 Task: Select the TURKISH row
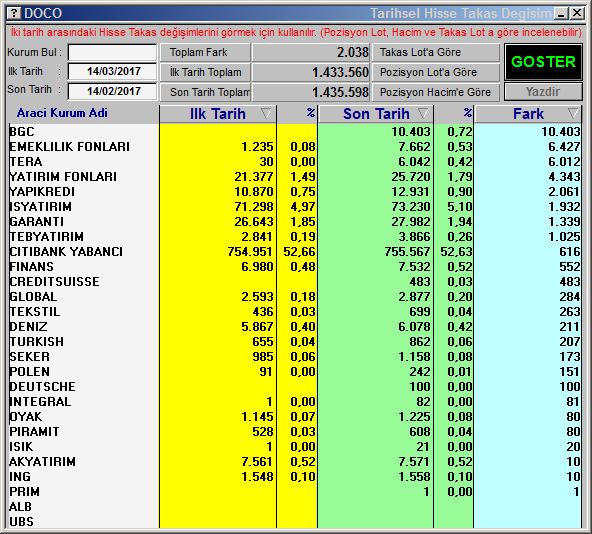[x=294, y=342]
